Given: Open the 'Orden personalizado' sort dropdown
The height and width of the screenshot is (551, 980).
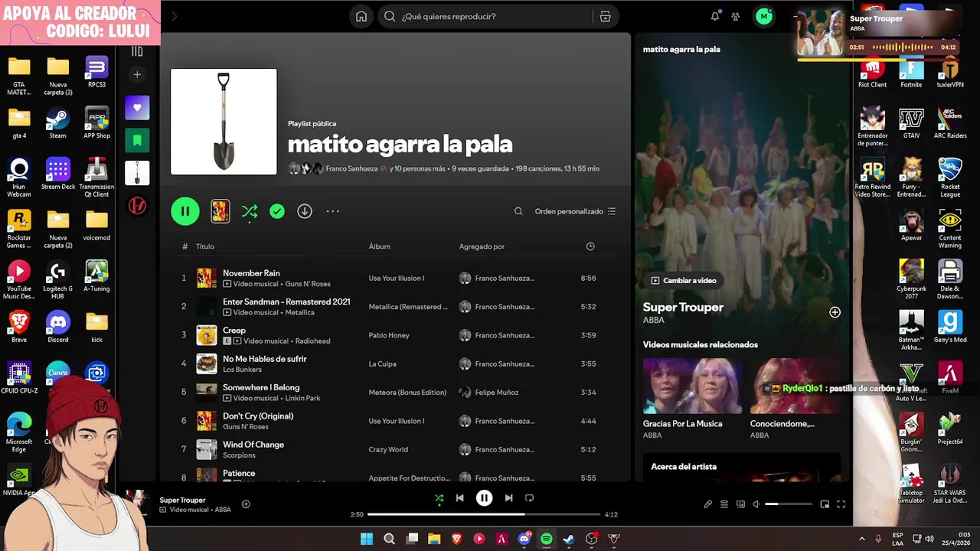Looking at the screenshot, I should pyautogui.click(x=575, y=211).
